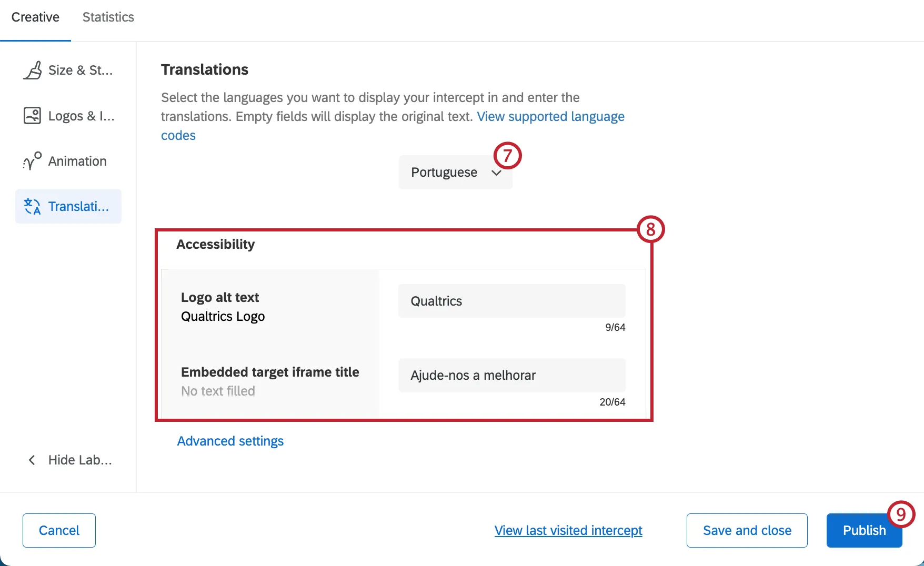Switch to the Statistics tab
This screenshot has width=924, height=566.
tap(108, 17)
